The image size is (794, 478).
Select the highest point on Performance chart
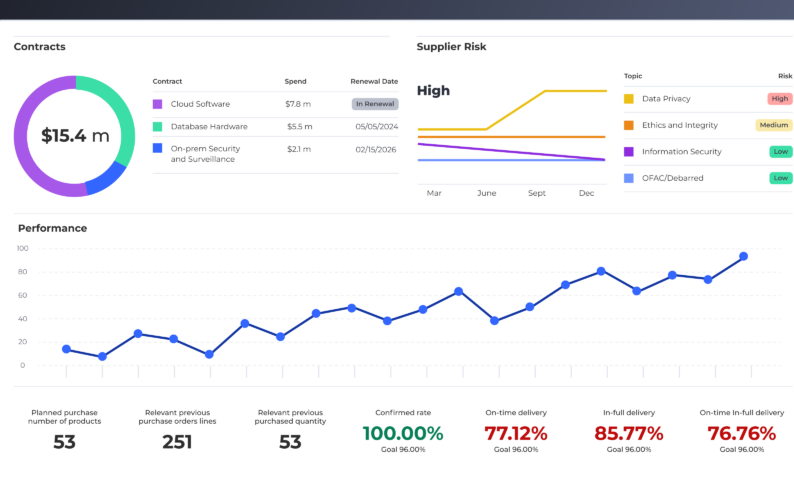pos(743,256)
